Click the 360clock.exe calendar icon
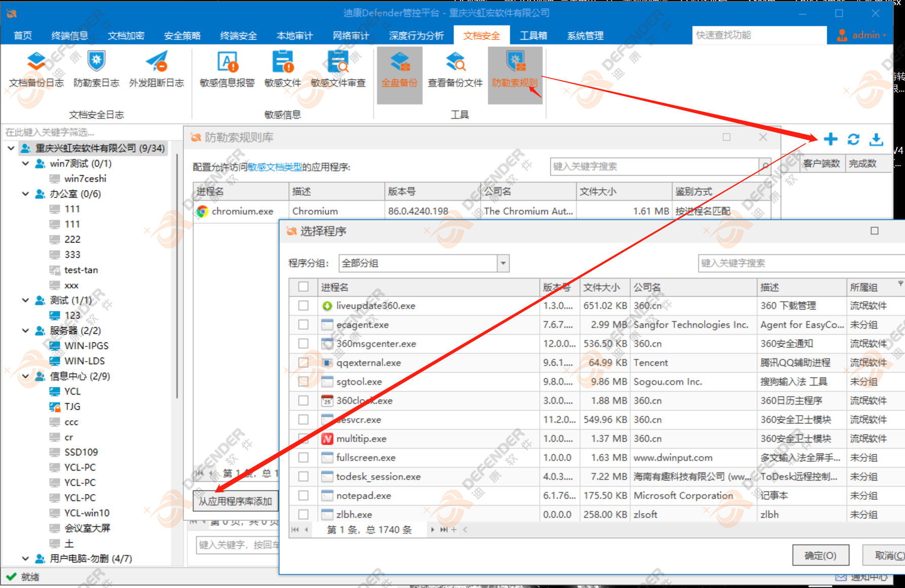This screenshot has height=588, width=905. tap(327, 401)
